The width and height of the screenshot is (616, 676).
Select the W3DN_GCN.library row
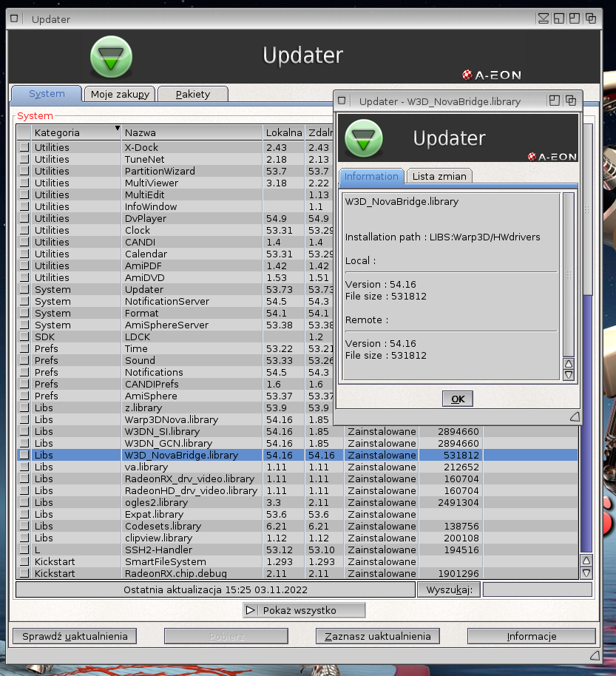tap(297, 443)
